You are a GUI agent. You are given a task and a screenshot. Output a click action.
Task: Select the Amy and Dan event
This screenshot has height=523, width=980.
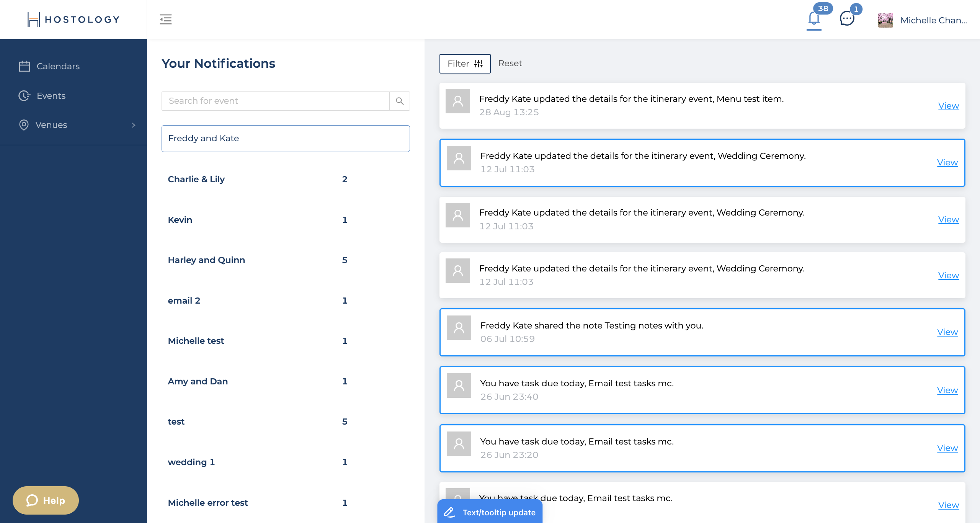click(286, 381)
